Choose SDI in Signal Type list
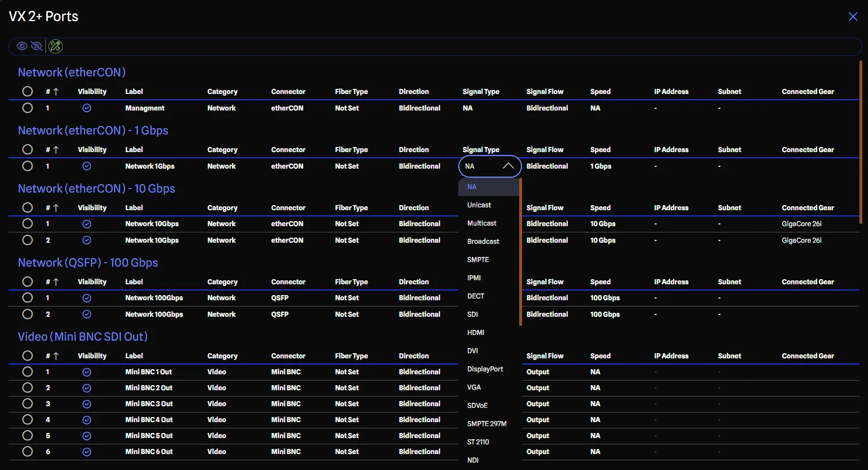 489,314
